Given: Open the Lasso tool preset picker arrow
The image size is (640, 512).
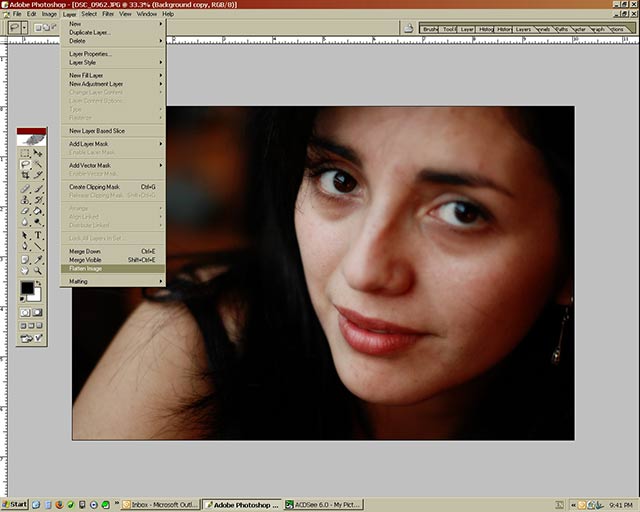Looking at the screenshot, I should click(x=24, y=28).
